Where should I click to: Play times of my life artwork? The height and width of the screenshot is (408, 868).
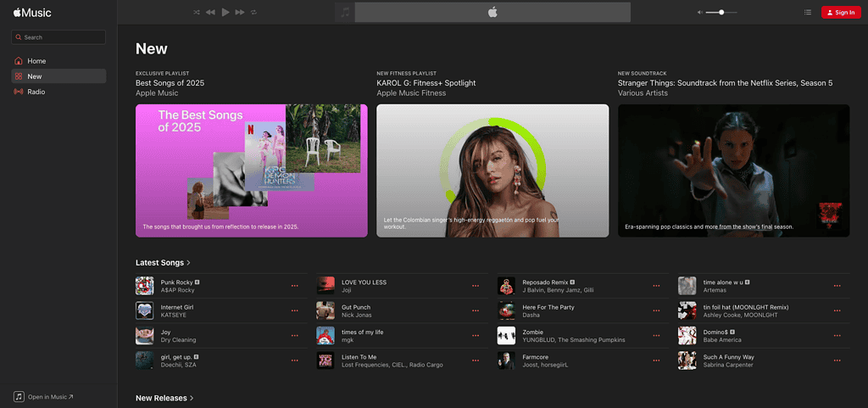pos(325,336)
